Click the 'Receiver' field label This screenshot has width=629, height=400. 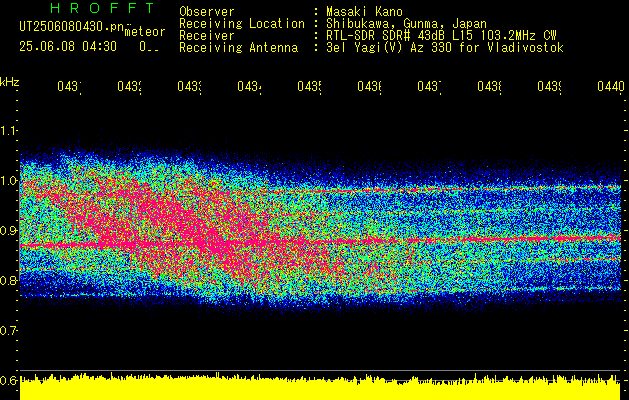pos(207,36)
